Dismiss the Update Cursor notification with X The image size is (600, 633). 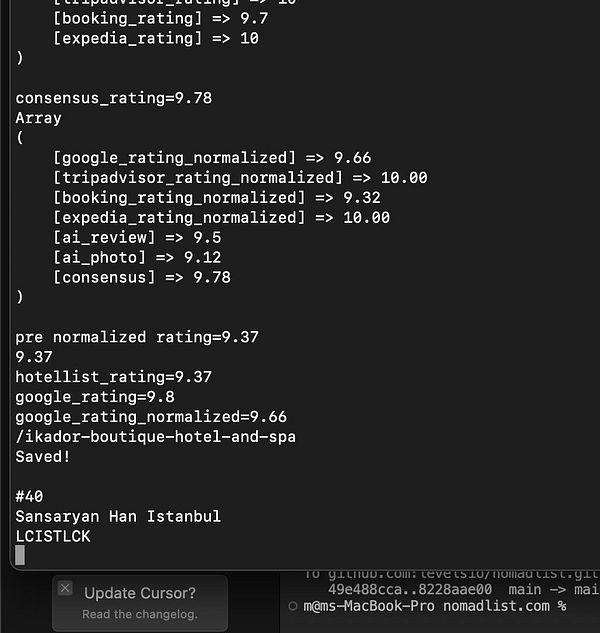click(65, 588)
